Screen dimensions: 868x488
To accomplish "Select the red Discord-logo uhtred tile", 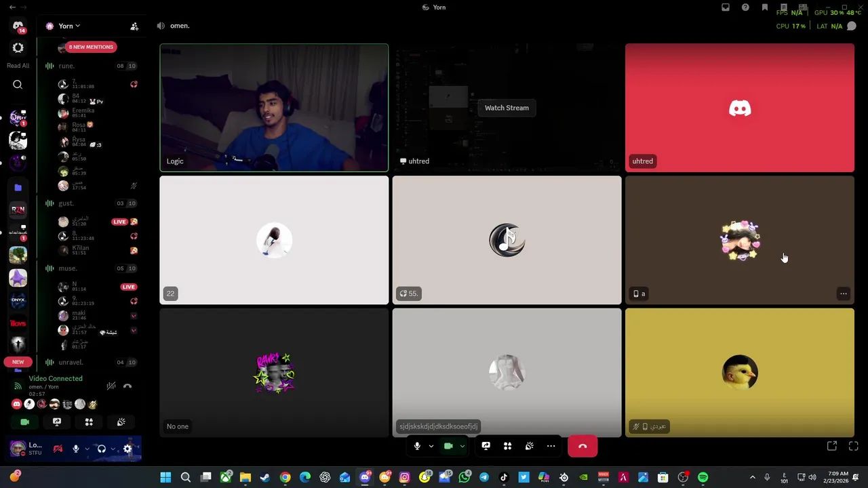I will pos(740,108).
